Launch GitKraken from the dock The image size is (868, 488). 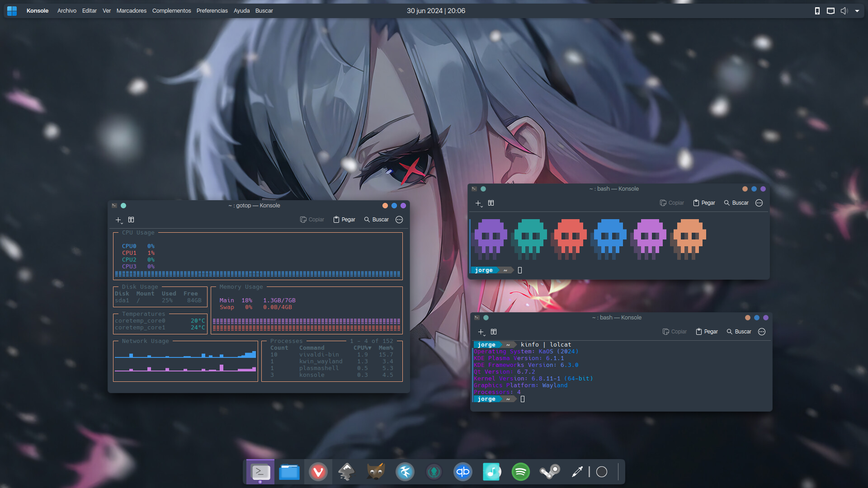click(434, 472)
